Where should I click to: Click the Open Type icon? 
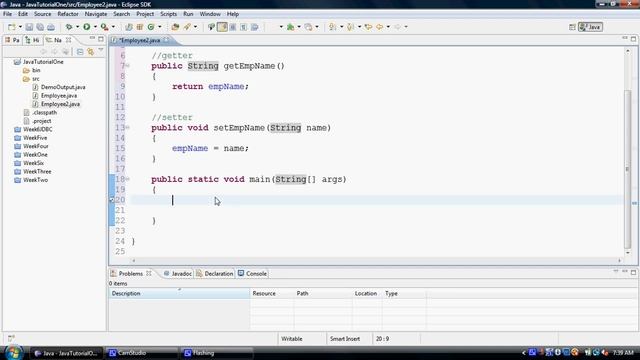click(x=175, y=27)
